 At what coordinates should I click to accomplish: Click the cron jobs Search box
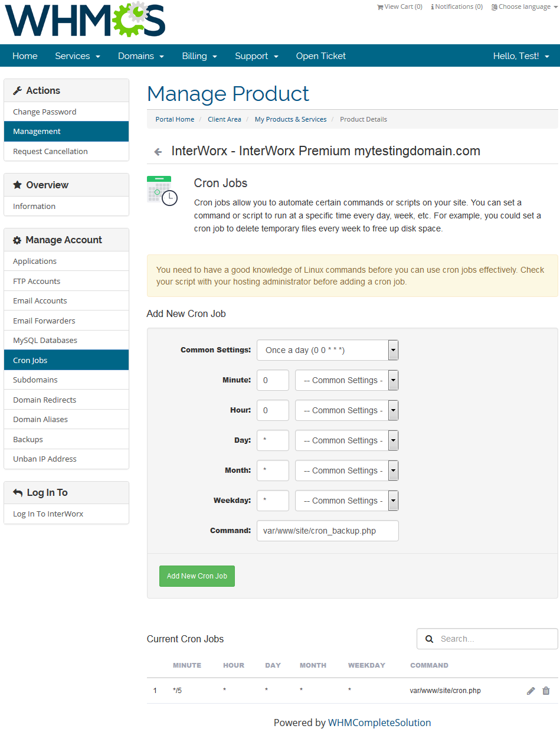(487, 639)
